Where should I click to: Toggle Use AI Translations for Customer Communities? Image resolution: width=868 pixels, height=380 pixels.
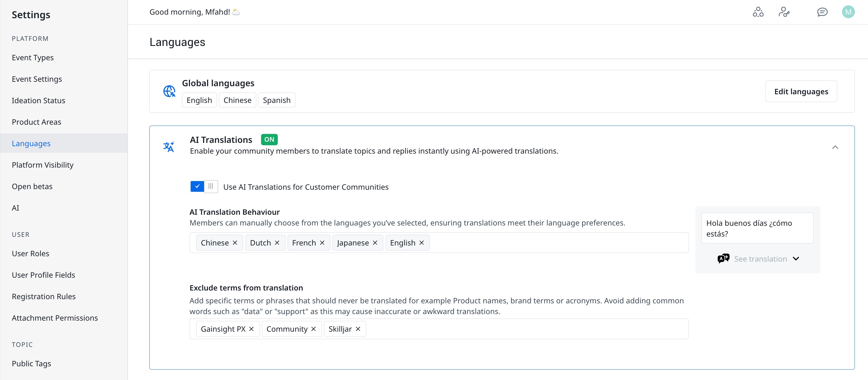(204, 186)
